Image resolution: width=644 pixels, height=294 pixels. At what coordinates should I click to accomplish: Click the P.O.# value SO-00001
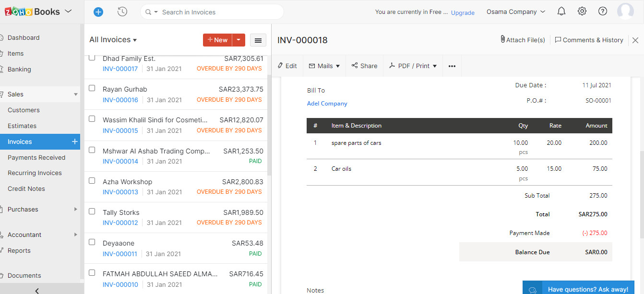click(598, 101)
